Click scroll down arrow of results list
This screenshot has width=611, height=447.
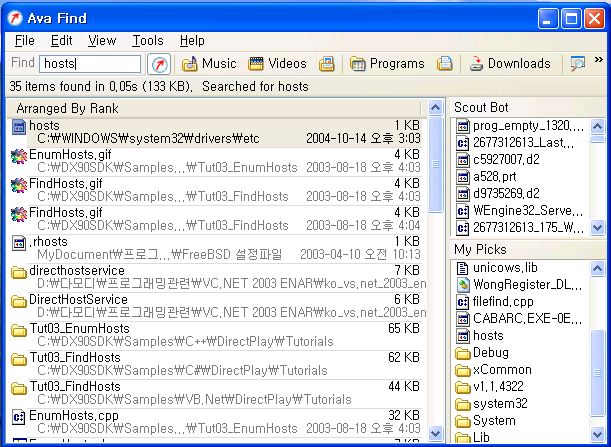[435, 433]
